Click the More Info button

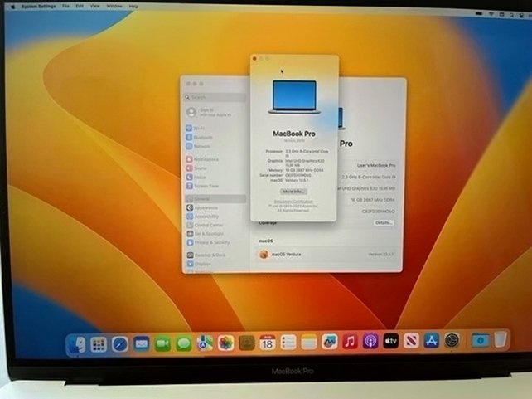[x=293, y=192]
